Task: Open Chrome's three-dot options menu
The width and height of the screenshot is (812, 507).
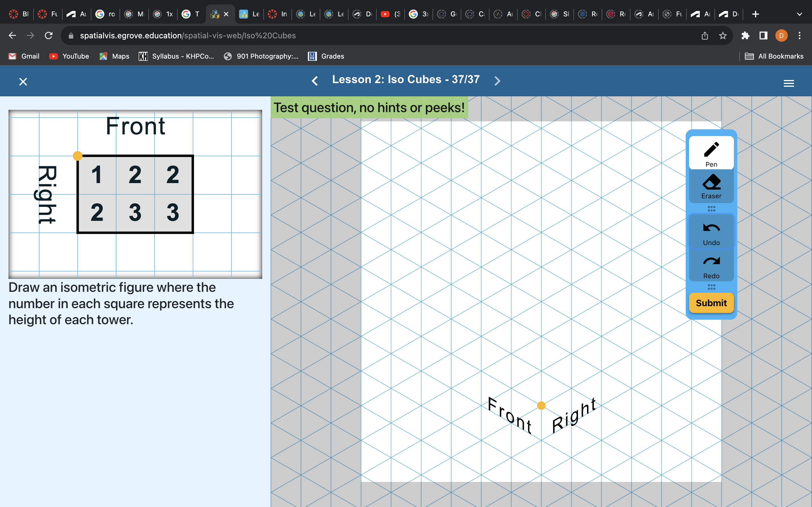Action: 799,35
